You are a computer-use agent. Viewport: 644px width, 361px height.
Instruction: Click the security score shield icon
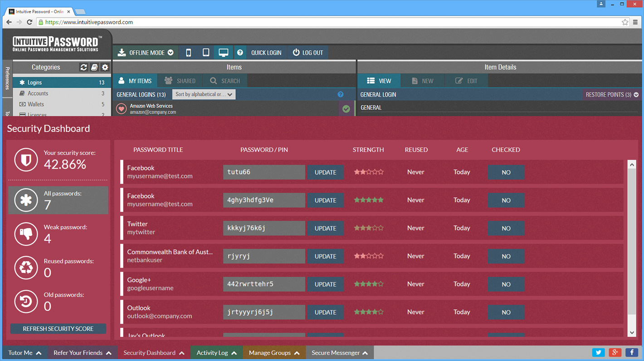26,160
